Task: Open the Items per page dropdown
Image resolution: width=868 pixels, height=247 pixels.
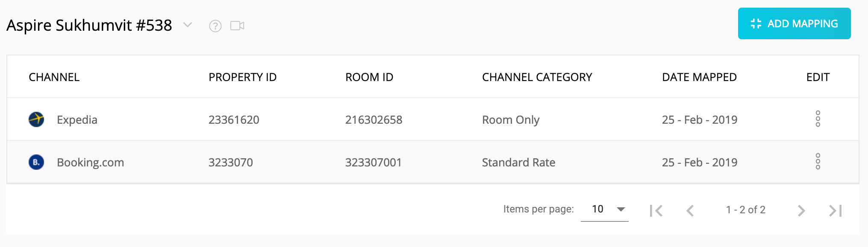Action: (604, 209)
